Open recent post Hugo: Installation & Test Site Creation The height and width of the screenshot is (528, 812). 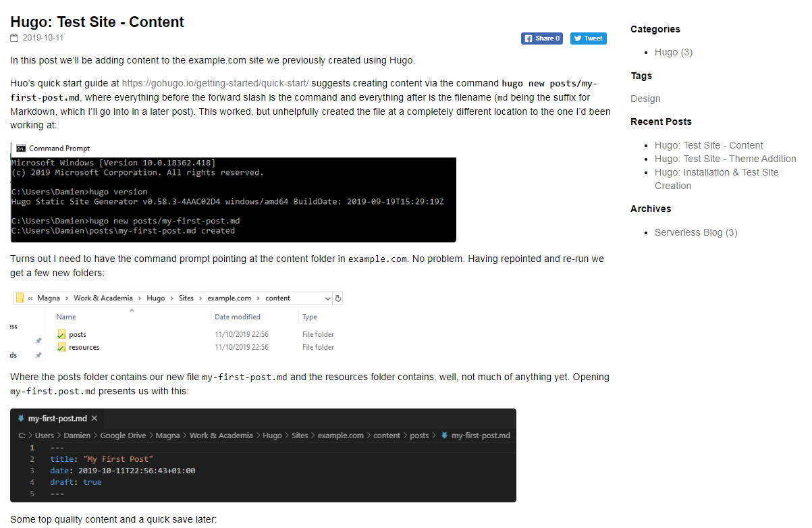tap(717, 179)
